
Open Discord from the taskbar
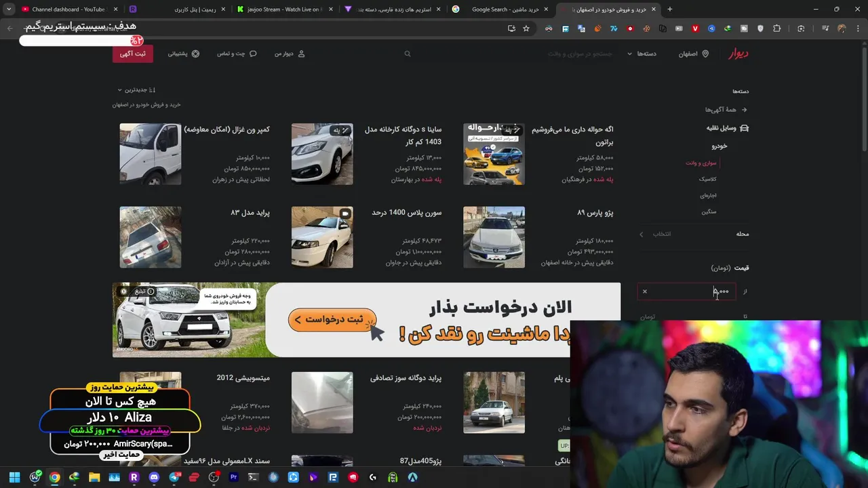point(154,477)
